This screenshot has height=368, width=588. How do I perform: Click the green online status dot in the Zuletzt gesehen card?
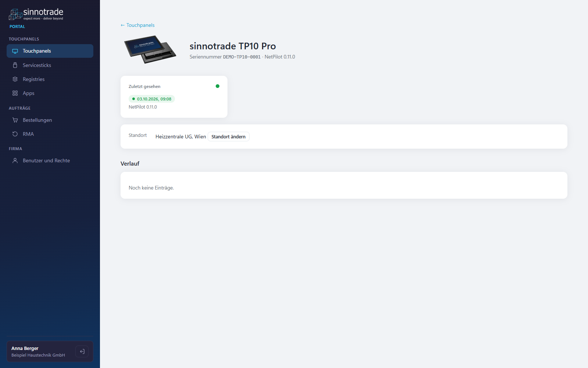[218, 86]
